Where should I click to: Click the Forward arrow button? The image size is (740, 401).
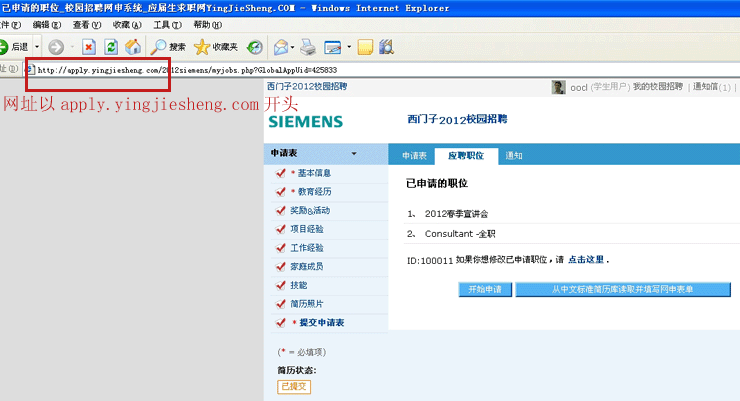tap(56, 47)
